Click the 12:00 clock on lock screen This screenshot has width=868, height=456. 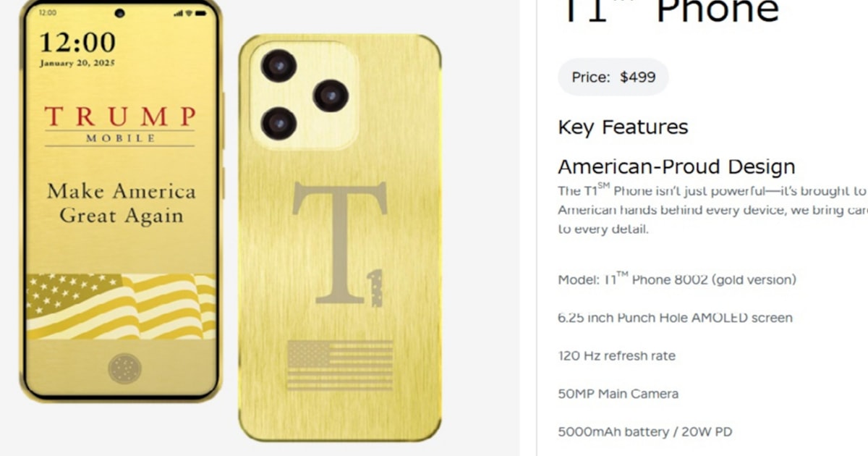77,41
